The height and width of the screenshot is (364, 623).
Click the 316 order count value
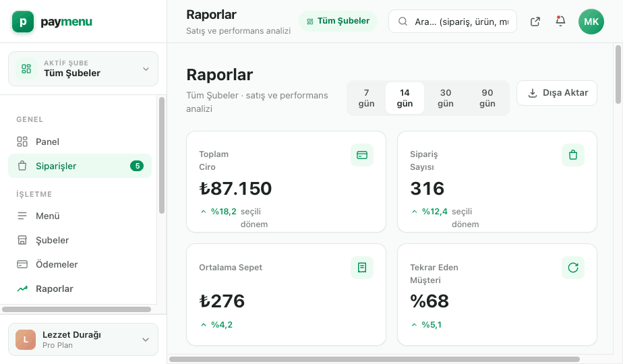pyautogui.click(x=427, y=188)
